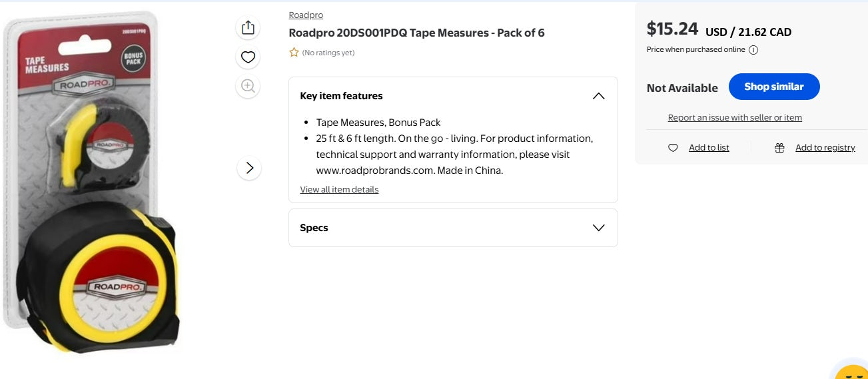868x379 pixels.
Task: Click the Not Available status text
Action: point(682,88)
